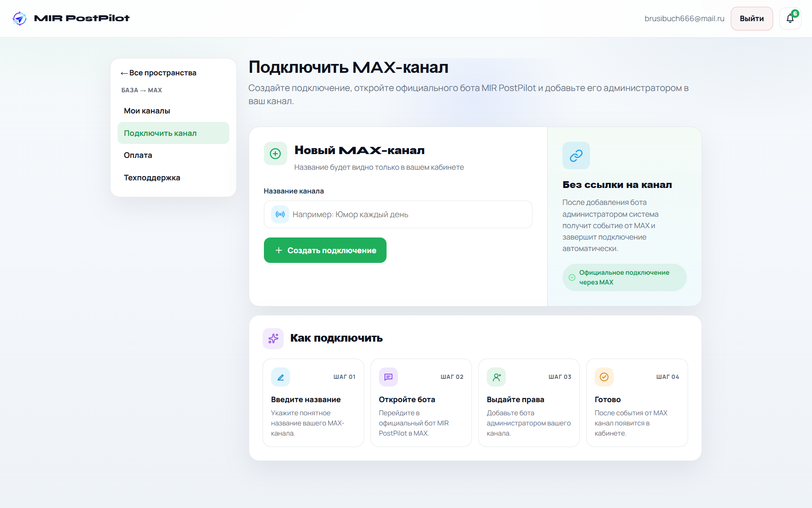Click the pencil icon in step 01

tap(280, 377)
